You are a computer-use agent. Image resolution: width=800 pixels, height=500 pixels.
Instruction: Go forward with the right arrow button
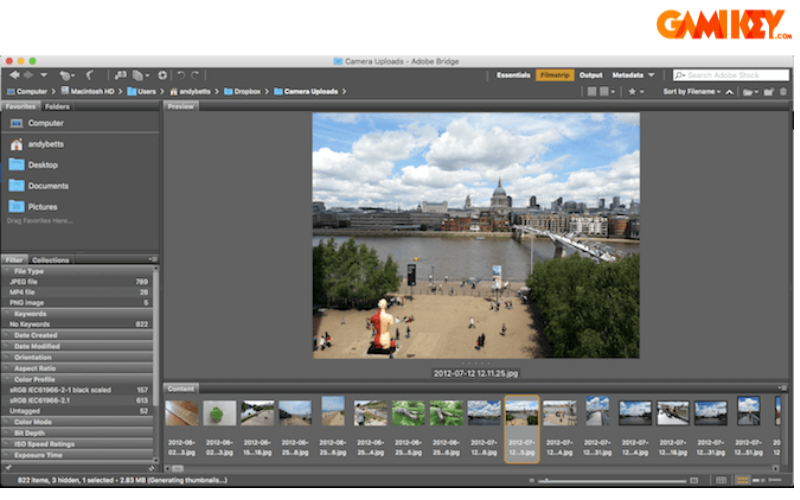(28, 75)
